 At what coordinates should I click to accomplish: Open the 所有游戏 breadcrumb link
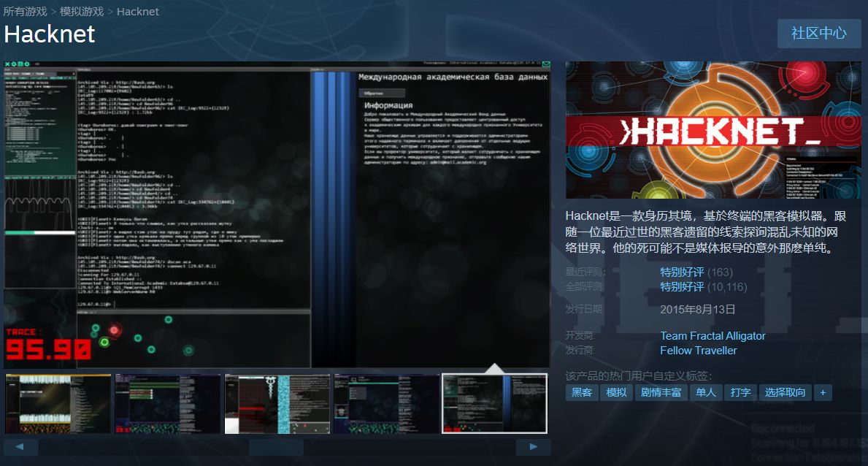coord(26,12)
